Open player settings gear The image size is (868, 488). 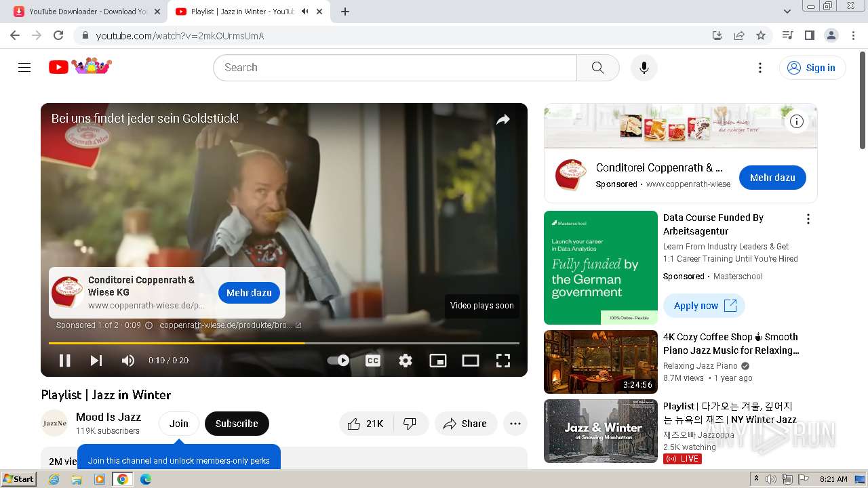pyautogui.click(x=406, y=361)
